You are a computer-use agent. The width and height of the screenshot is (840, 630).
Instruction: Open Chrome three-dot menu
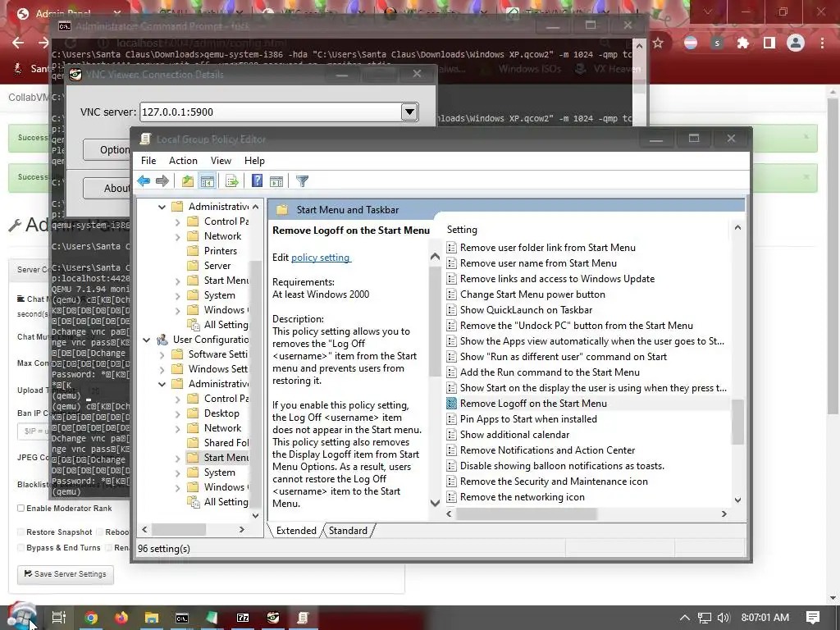click(822, 43)
